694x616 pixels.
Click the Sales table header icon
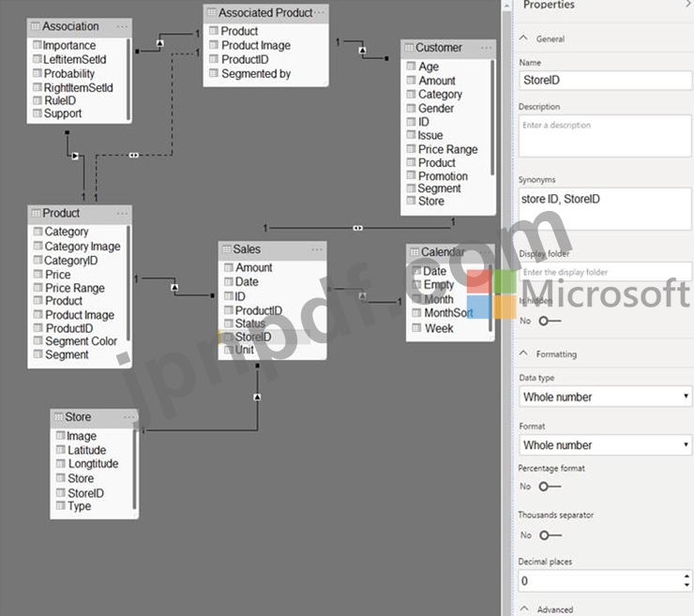tap(227, 249)
